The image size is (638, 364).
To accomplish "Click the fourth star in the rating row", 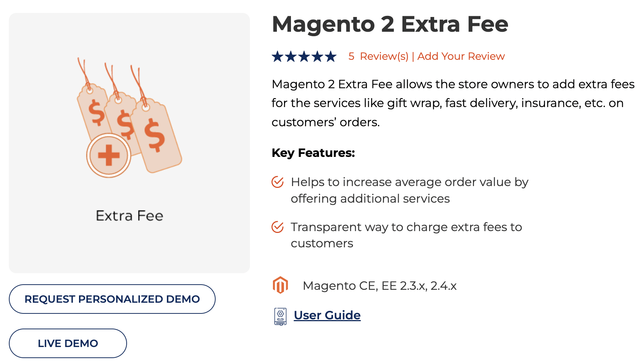I will (318, 56).
